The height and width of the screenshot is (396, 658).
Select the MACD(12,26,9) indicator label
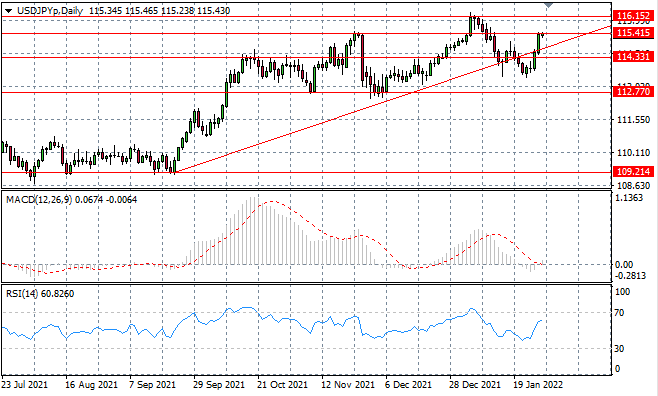[39, 200]
